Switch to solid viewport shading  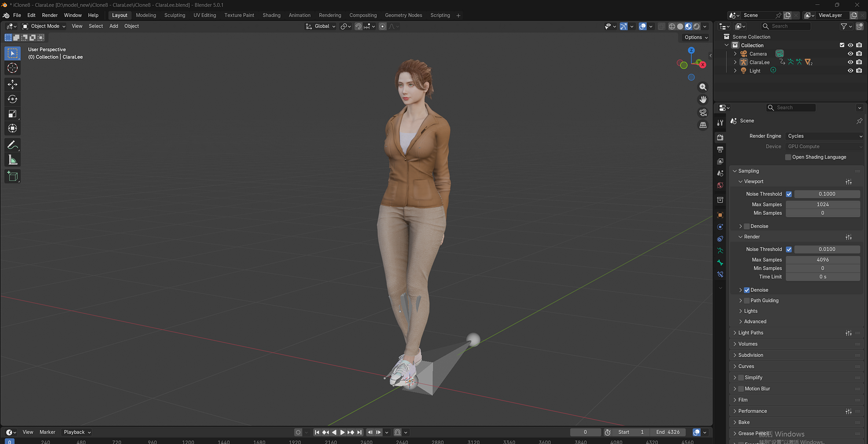click(680, 26)
